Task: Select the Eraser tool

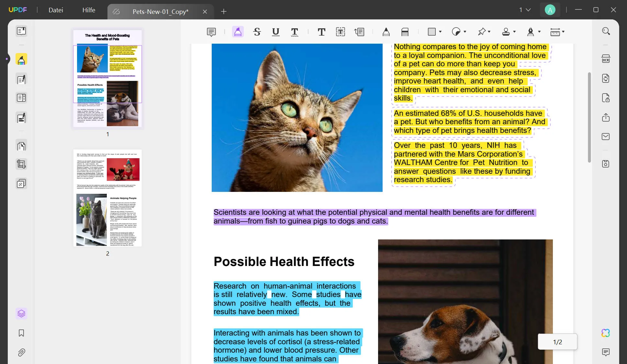Action: point(405,32)
